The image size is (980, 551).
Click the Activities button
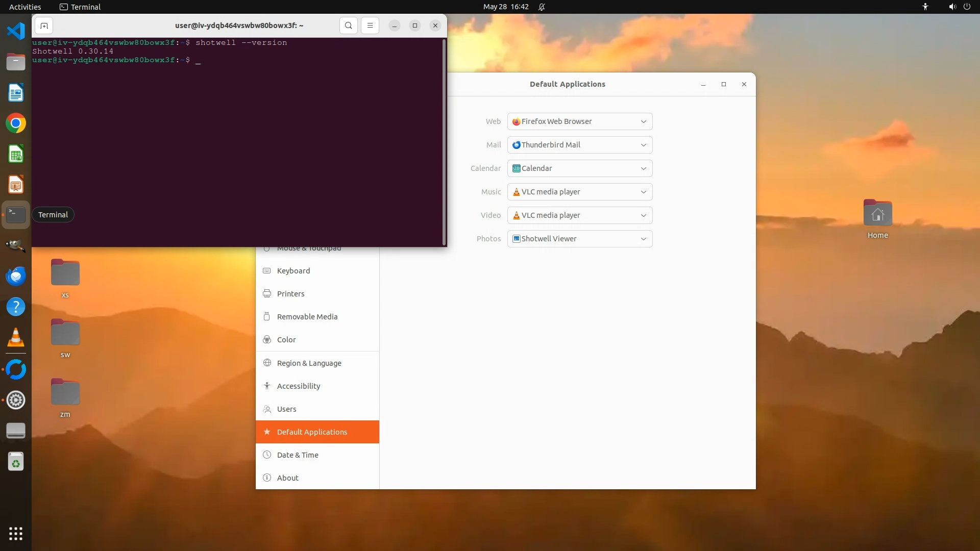(x=25, y=7)
